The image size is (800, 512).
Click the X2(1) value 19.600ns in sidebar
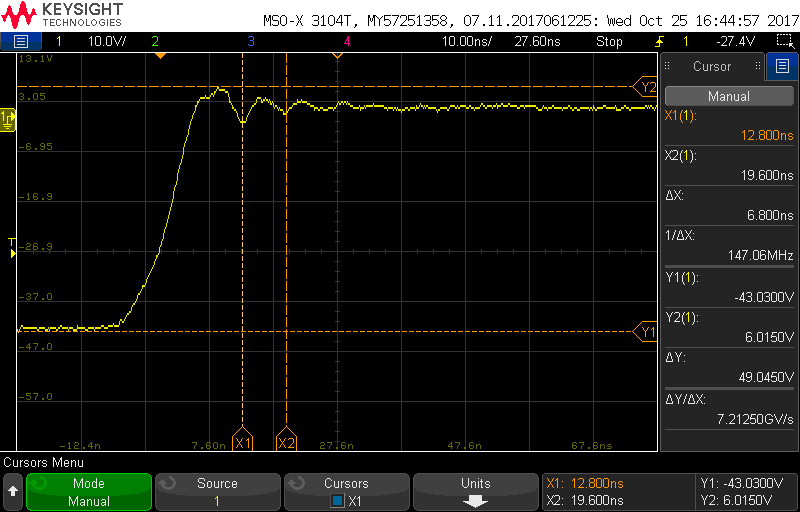(767, 175)
